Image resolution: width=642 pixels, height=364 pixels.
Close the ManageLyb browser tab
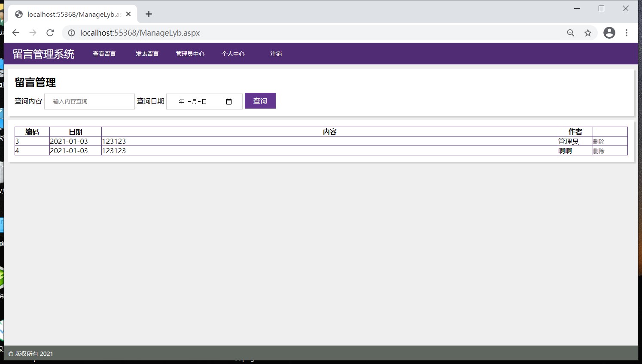tap(128, 14)
